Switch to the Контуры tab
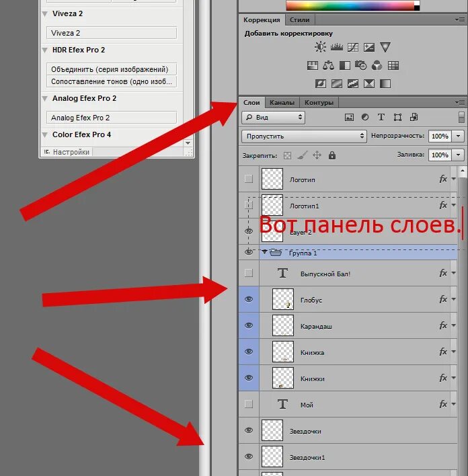468x476 pixels. coord(319,103)
